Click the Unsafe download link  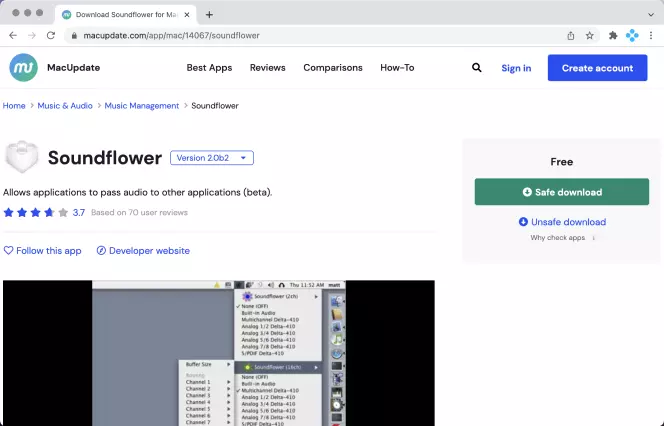(562, 222)
